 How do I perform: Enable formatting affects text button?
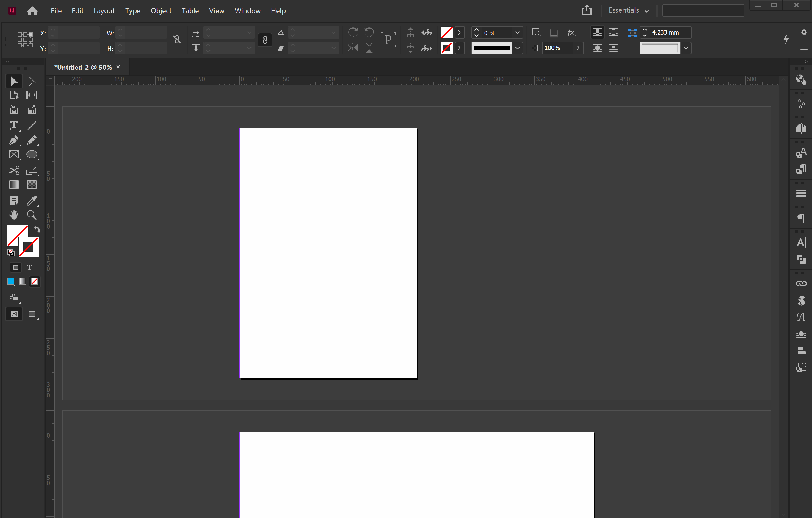point(29,267)
